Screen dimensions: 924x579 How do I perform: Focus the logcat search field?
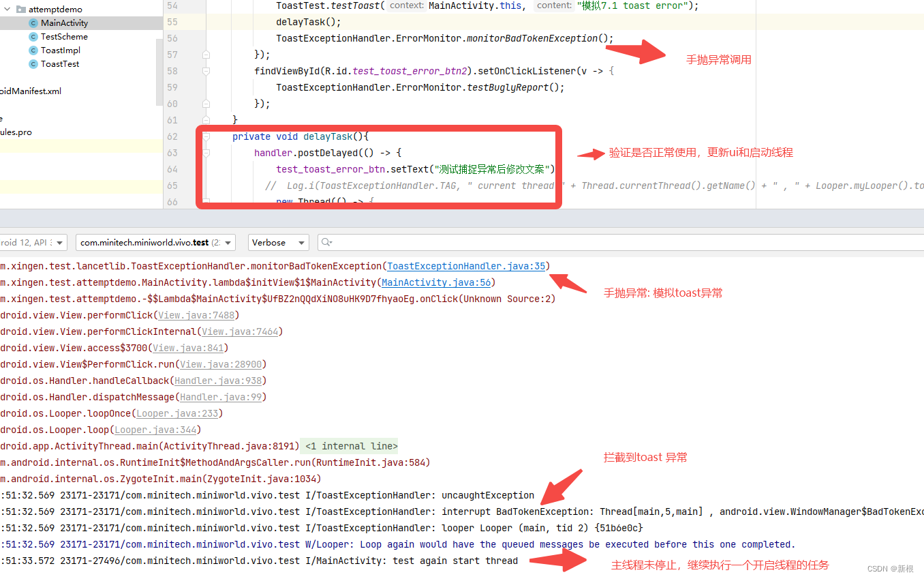(620, 242)
